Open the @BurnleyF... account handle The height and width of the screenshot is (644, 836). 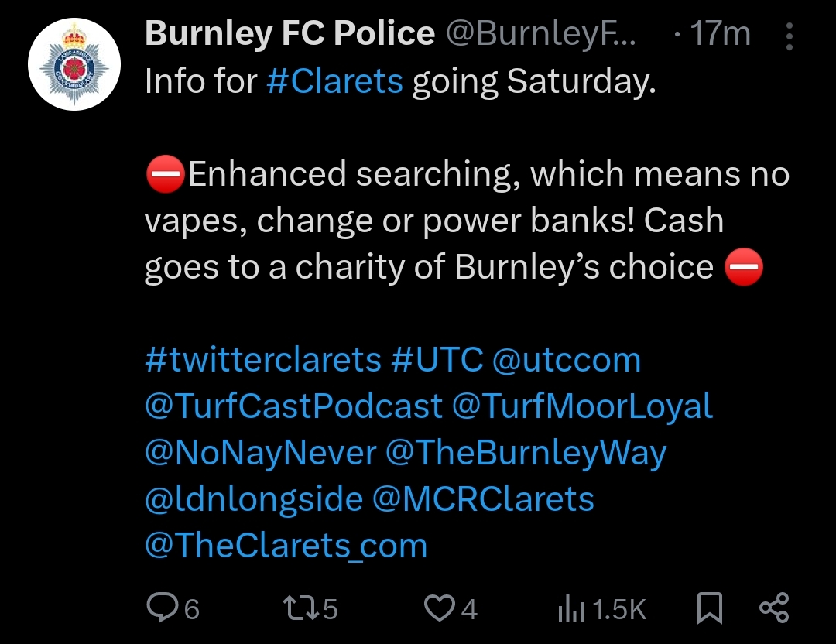click(540, 33)
